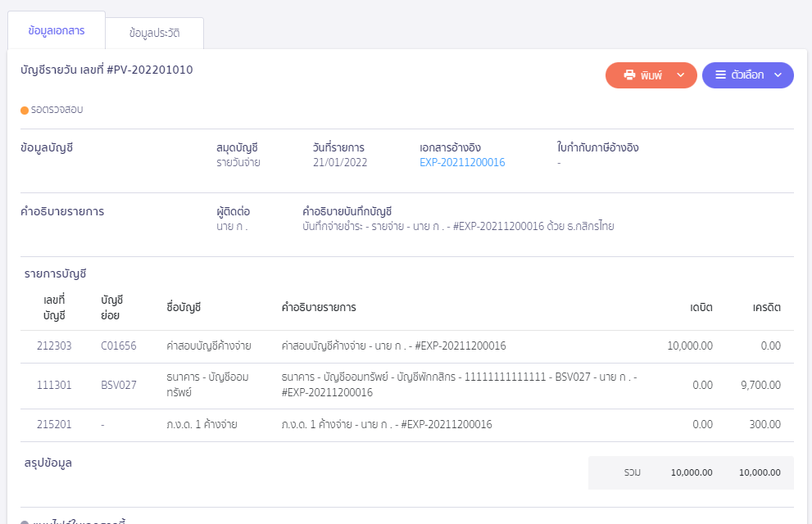Click sub-account C01656
The width and height of the screenshot is (812, 524).
click(x=119, y=346)
